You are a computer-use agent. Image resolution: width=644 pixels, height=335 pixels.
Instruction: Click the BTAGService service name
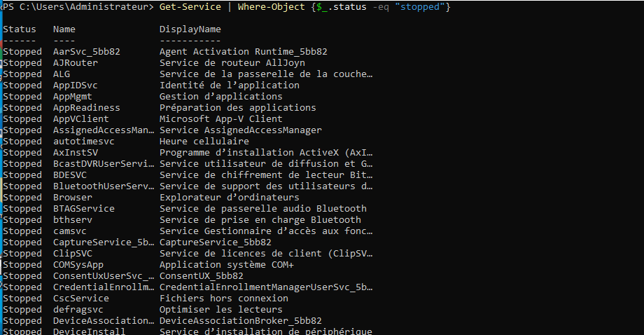(83, 209)
